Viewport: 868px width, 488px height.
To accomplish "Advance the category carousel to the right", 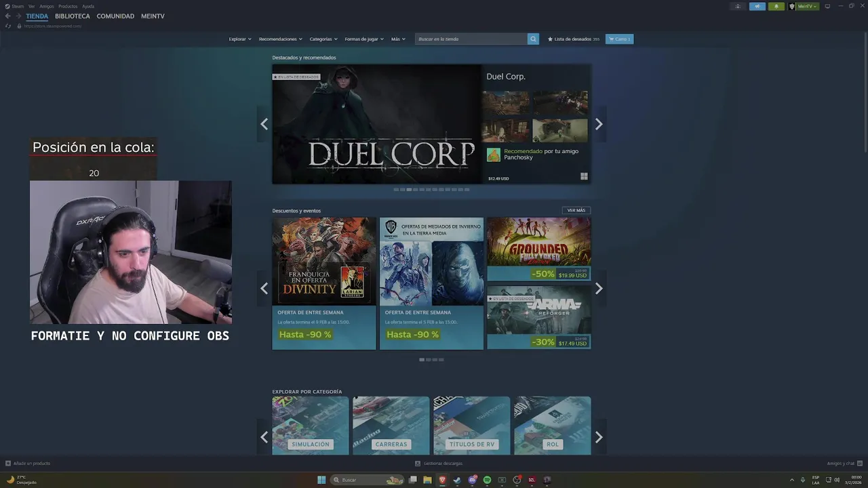I will click(599, 437).
